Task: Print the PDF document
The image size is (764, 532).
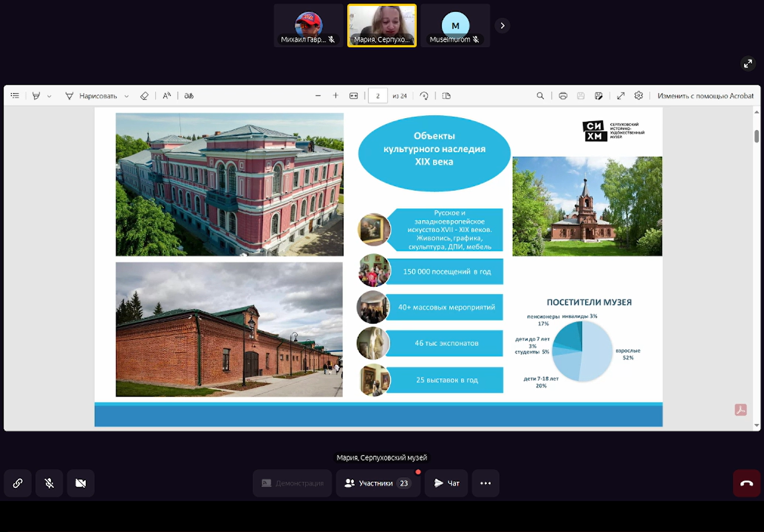Action: [563, 96]
